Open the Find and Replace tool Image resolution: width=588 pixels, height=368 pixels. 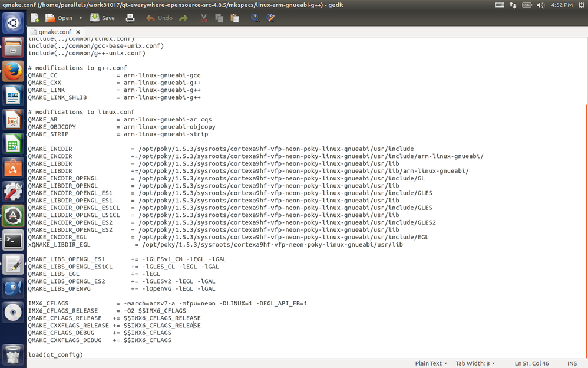point(270,18)
